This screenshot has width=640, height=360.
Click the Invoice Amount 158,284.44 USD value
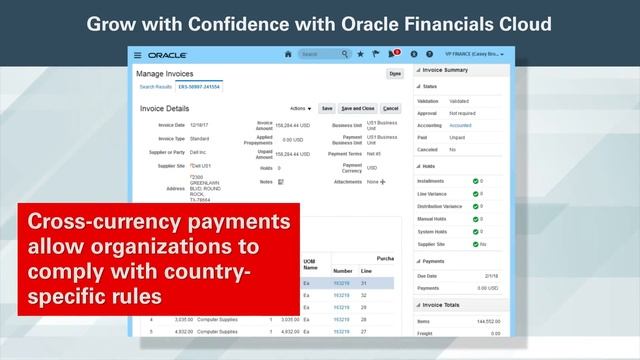coord(293,126)
